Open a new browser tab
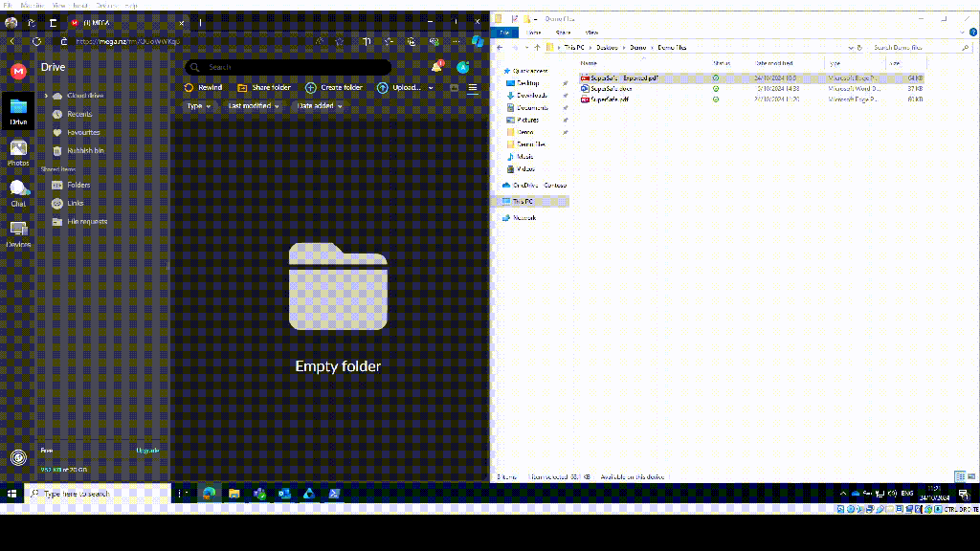Viewport: 980px width, 551px height. [201, 23]
